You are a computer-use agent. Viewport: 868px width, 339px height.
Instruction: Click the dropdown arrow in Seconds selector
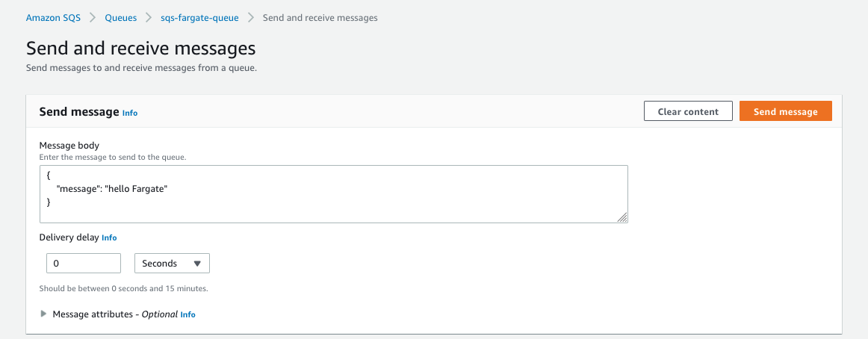pos(197,264)
